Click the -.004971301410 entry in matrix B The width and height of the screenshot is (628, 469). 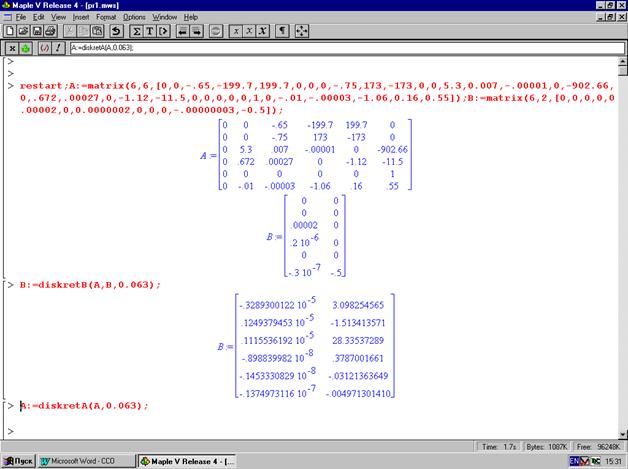tap(358, 394)
